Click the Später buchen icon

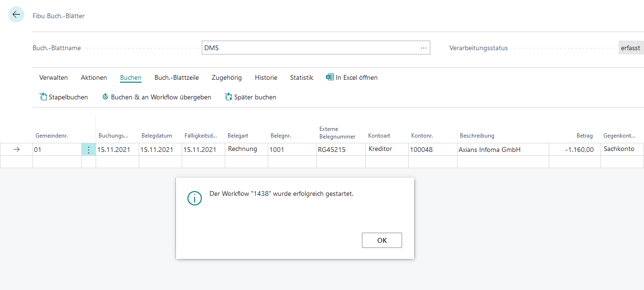pyautogui.click(x=229, y=97)
